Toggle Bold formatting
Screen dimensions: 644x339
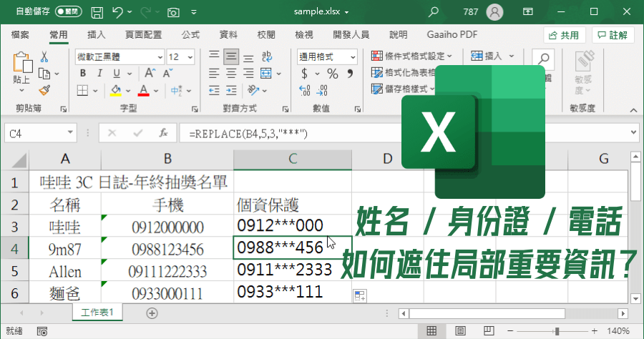point(83,74)
